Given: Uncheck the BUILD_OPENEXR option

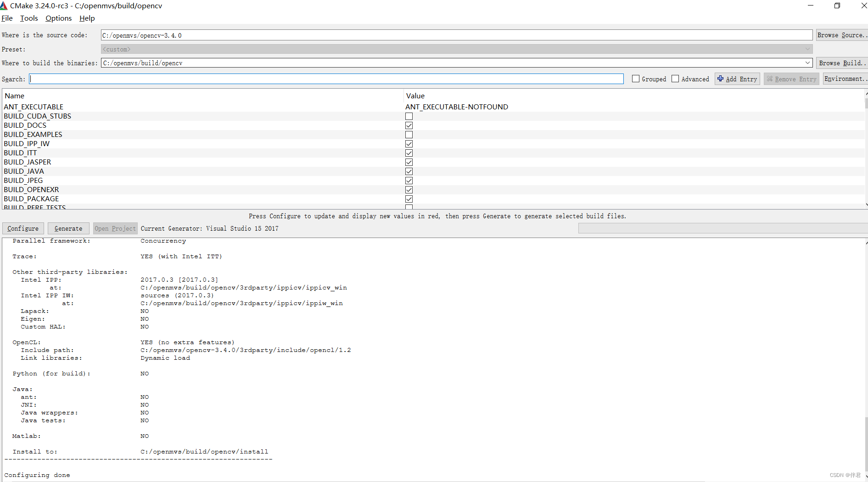Looking at the screenshot, I should [x=409, y=190].
